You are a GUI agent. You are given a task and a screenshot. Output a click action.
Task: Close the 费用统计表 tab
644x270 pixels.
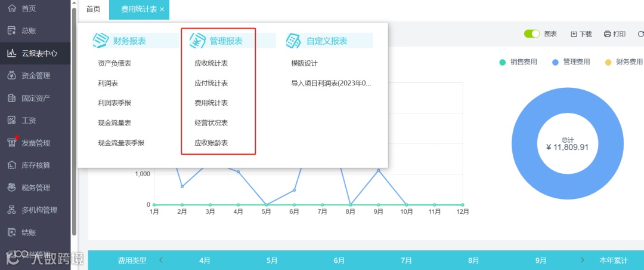(x=162, y=10)
